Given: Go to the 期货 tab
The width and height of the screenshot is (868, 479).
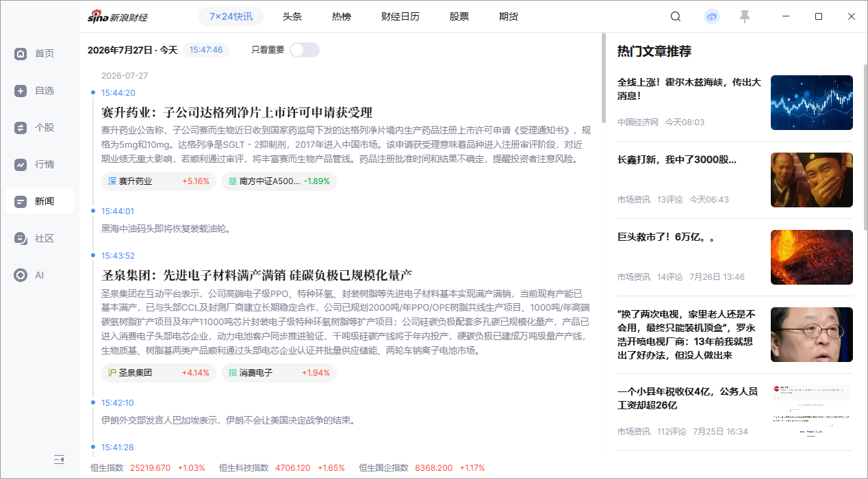Looking at the screenshot, I should [x=509, y=16].
